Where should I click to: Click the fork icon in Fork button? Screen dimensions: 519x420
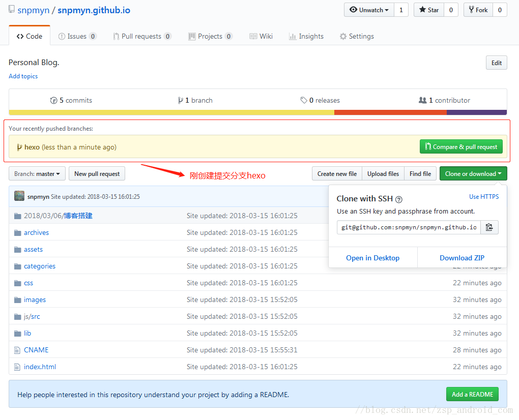pyautogui.click(x=471, y=10)
